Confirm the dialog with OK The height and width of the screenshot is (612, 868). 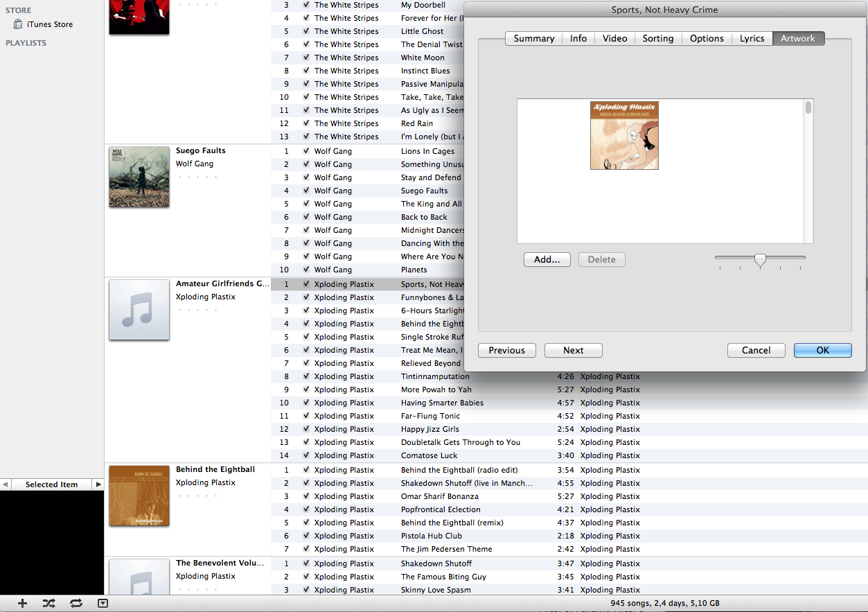[823, 351]
